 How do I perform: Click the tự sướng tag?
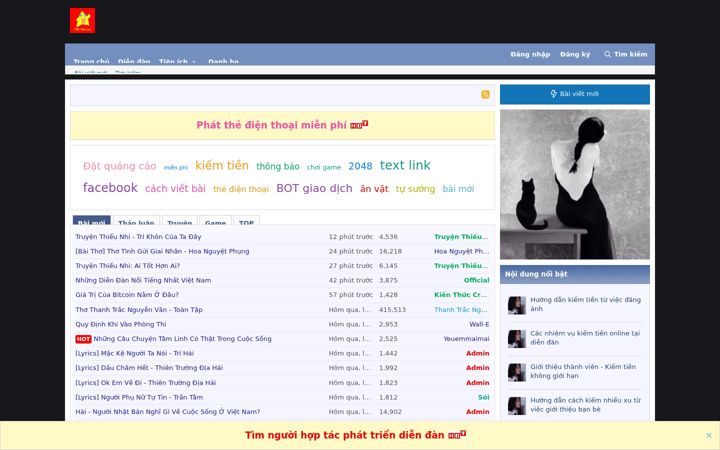[x=415, y=188]
